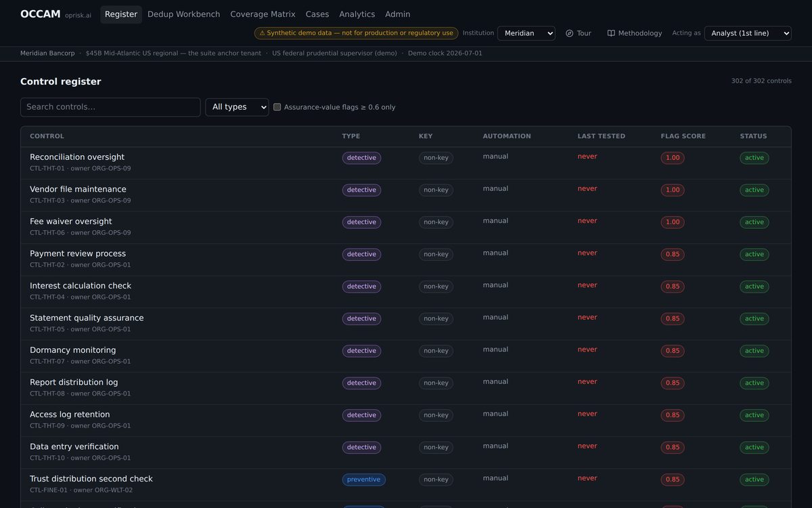Image resolution: width=812 pixels, height=508 pixels.
Task: Open the Admin tab
Action: 398,14
